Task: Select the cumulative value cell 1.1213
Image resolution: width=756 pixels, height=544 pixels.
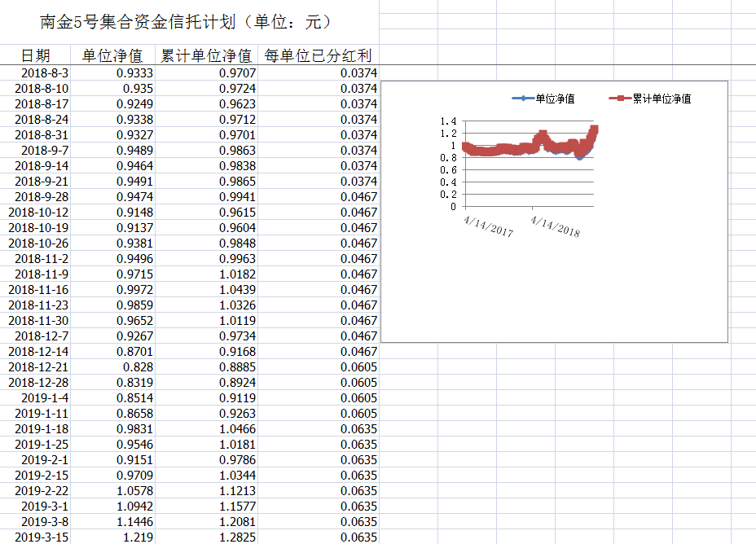Action: (x=206, y=490)
